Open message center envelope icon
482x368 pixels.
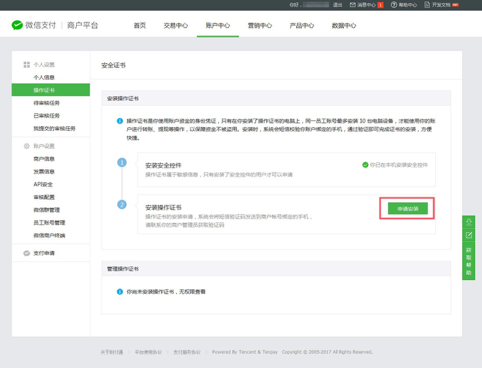click(x=353, y=5)
